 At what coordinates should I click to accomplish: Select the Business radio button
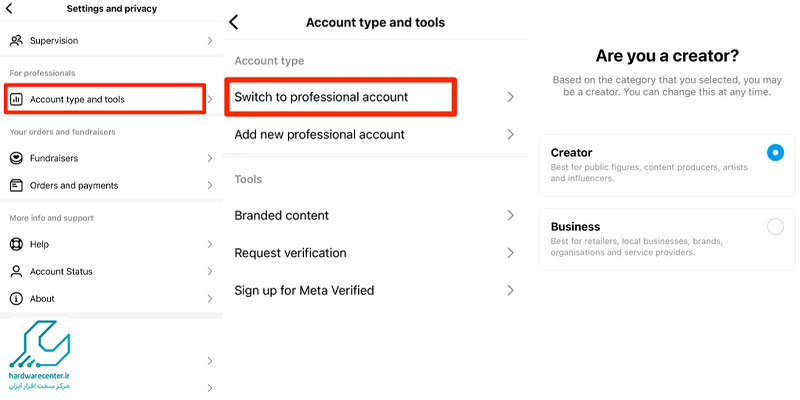(x=775, y=227)
